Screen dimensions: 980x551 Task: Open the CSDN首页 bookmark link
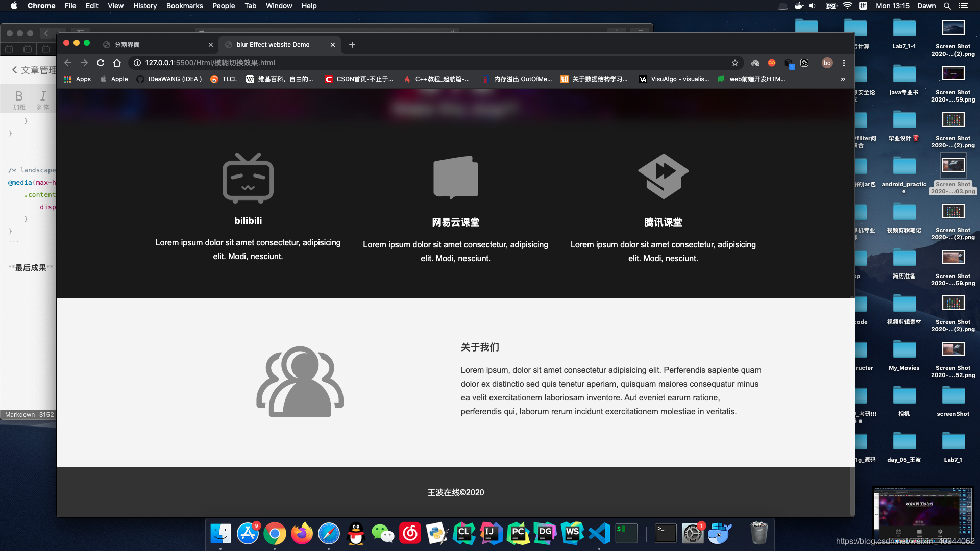click(x=359, y=79)
